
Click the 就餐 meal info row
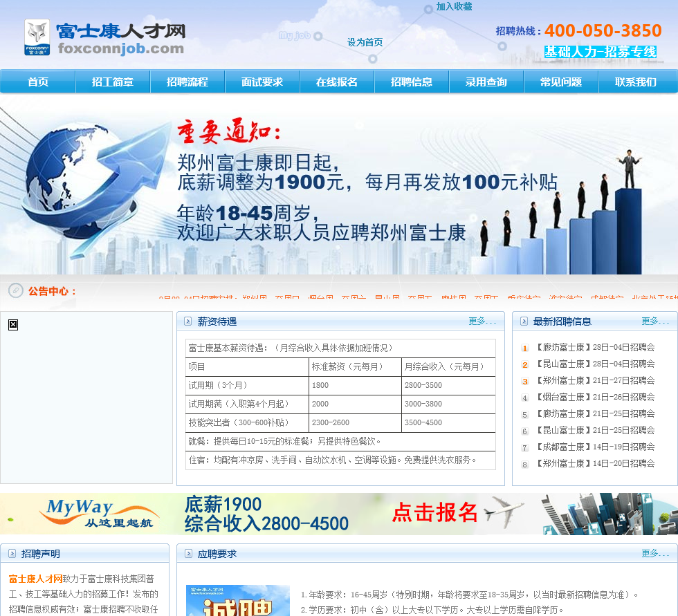(340, 441)
